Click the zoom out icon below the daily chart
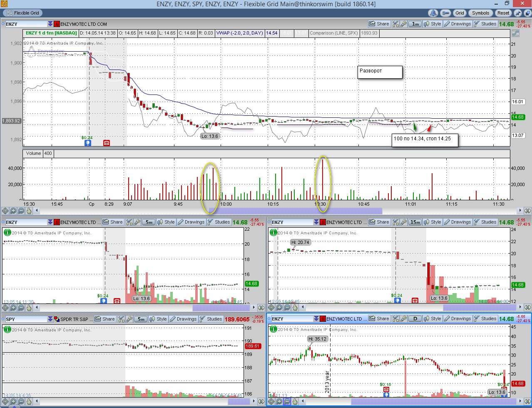Screen dimensions: 532x408 point(287,402)
